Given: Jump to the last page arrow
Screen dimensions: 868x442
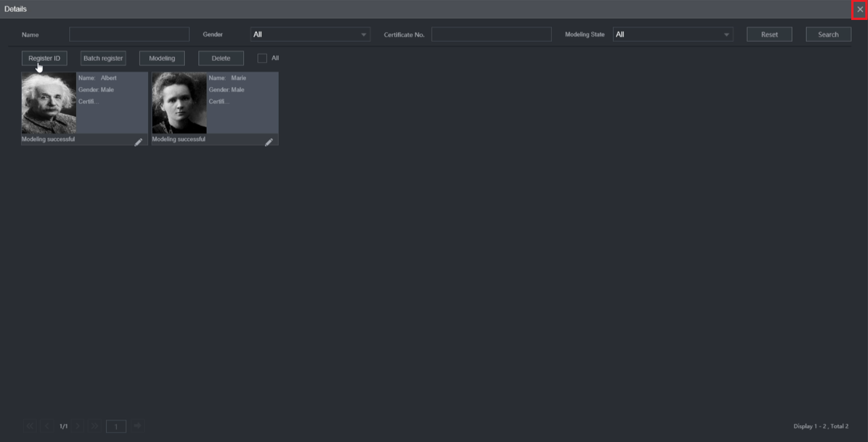Looking at the screenshot, I should pyautogui.click(x=94, y=426).
